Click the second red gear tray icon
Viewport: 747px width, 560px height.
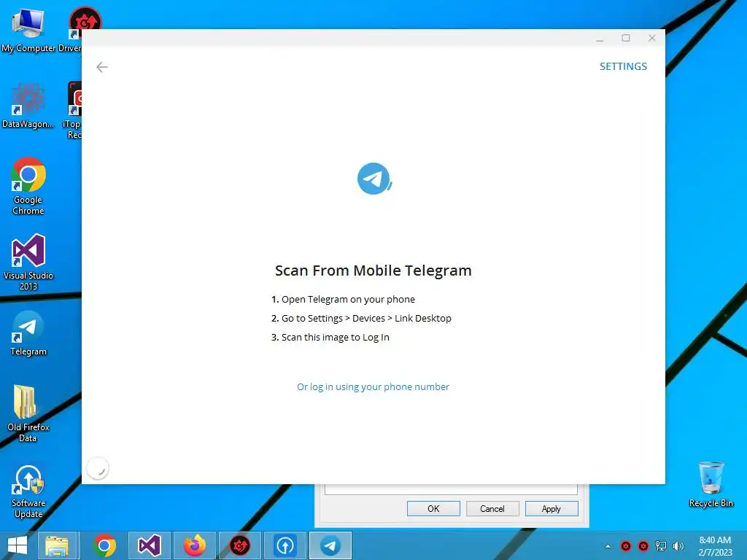(643, 546)
